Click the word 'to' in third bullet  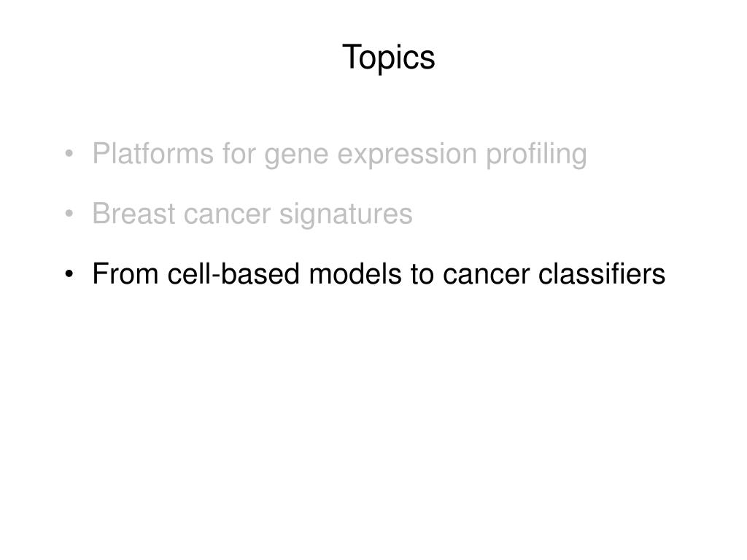pyautogui.click(x=422, y=275)
